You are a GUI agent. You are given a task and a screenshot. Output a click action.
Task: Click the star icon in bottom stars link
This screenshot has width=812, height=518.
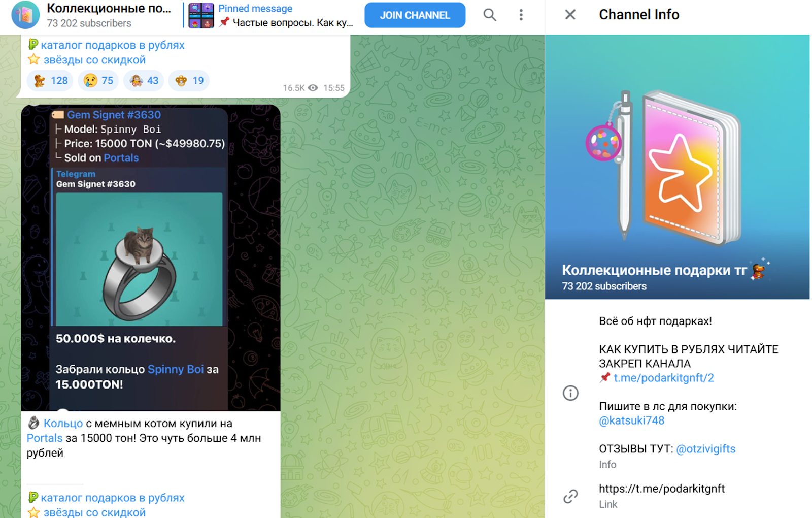(33, 512)
